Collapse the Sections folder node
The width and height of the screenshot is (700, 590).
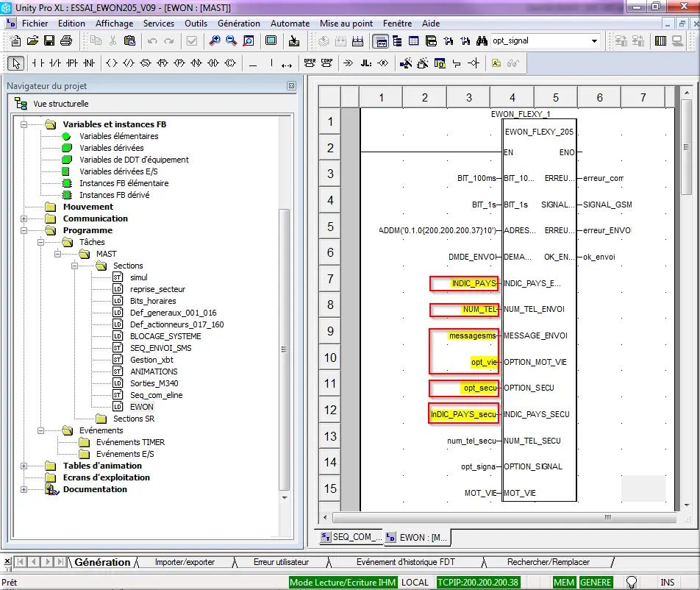[74, 266]
